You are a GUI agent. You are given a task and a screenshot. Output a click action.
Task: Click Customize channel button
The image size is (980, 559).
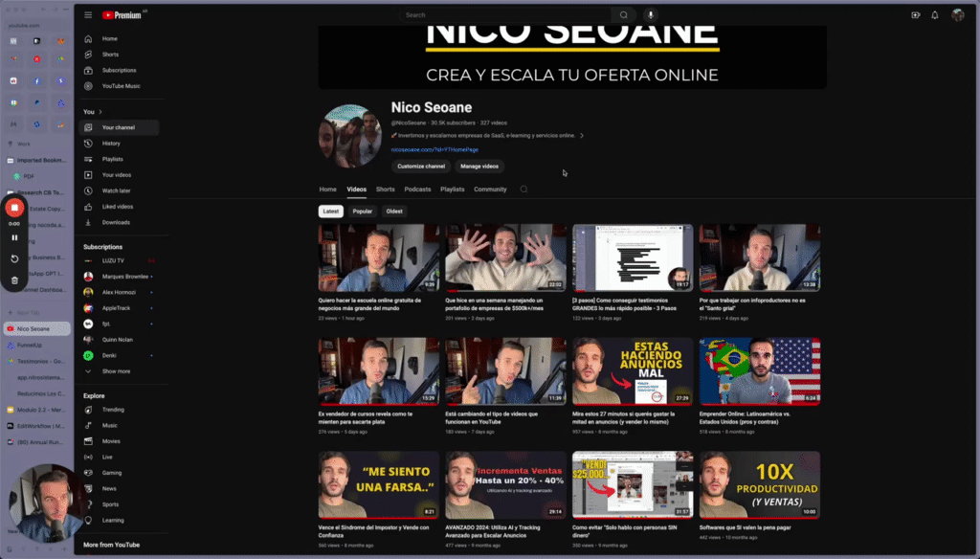[x=421, y=167]
